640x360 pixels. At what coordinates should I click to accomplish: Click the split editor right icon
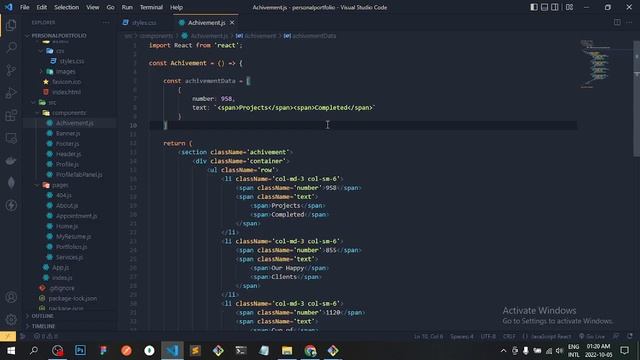(x=617, y=22)
